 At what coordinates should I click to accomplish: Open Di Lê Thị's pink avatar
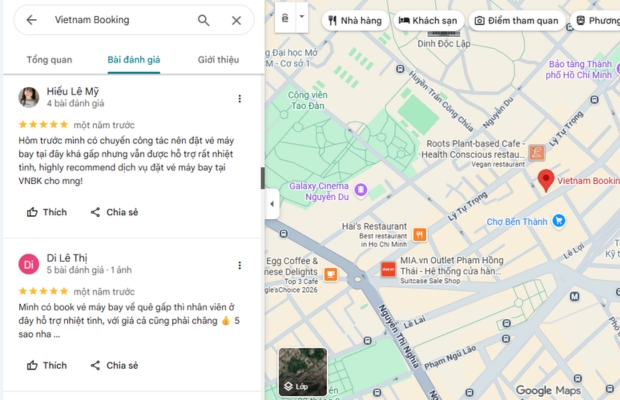coord(28,264)
